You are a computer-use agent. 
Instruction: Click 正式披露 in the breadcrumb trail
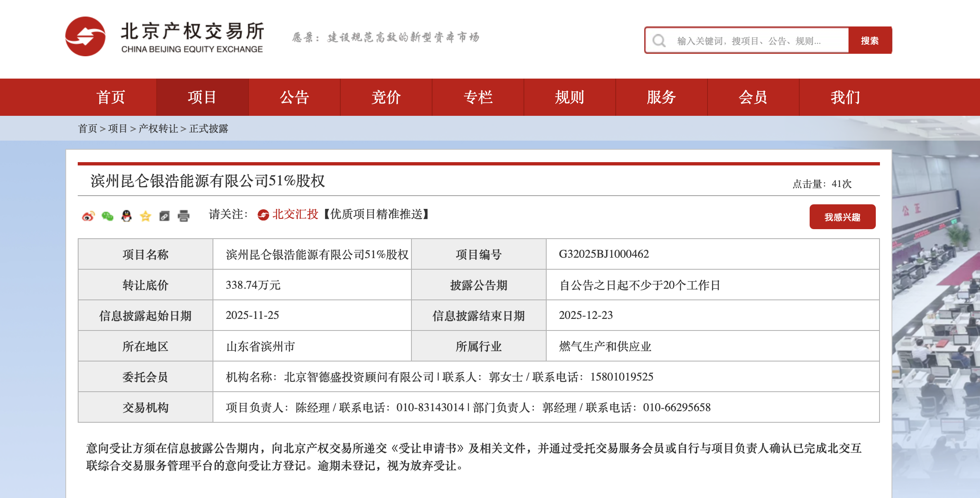(x=209, y=129)
